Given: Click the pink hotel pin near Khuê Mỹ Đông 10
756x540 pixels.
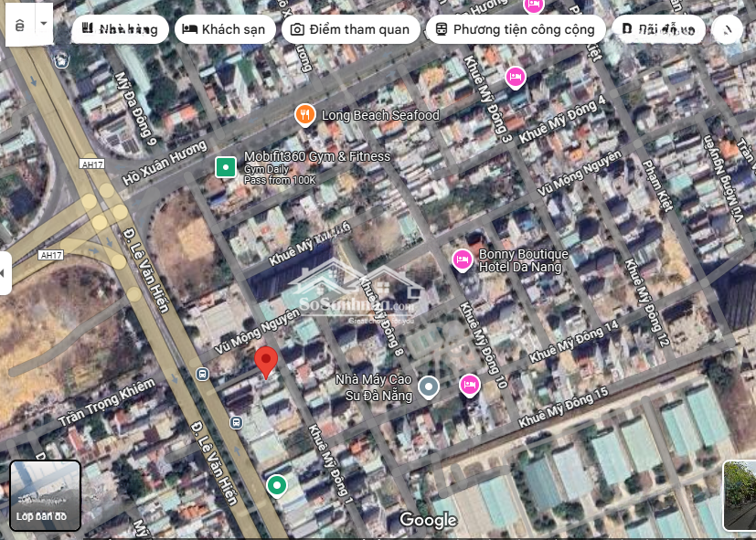Looking at the screenshot, I should point(470,385).
